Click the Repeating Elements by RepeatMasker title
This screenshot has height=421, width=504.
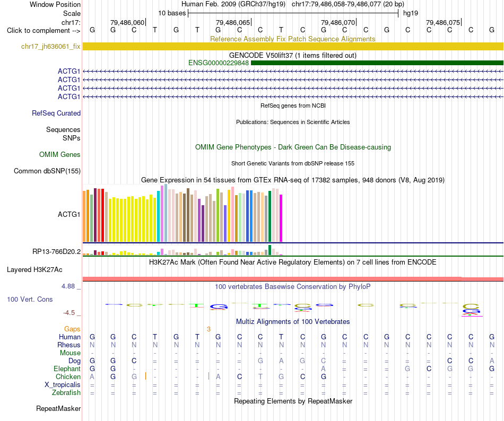tap(293, 401)
